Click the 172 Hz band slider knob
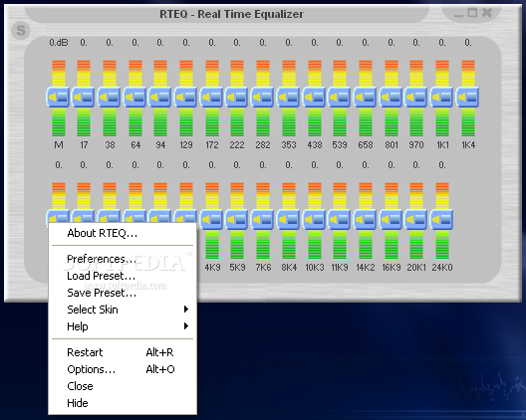The image size is (526, 420). click(211, 98)
